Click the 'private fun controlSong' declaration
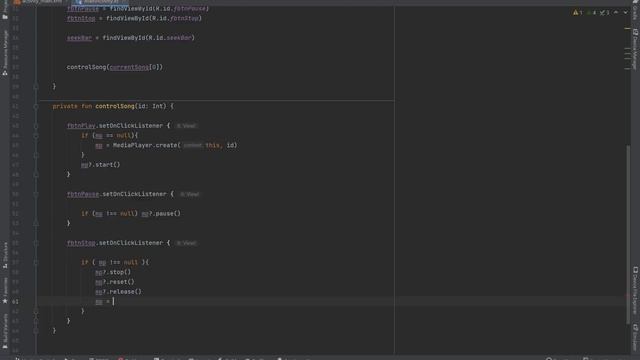Image resolution: width=640 pixels, height=360 pixels. pyautogui.click(x=93, y=106)
